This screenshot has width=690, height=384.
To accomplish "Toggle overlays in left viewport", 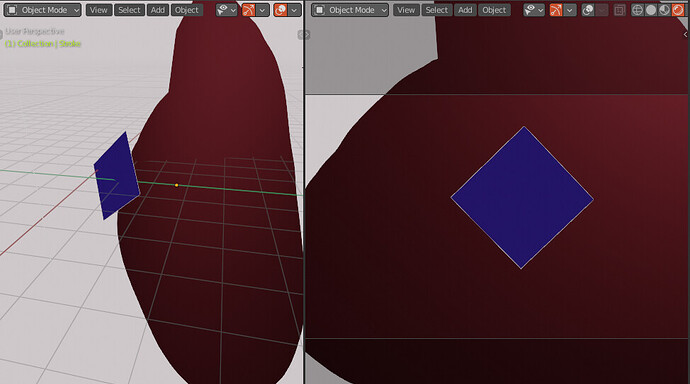I will (x=280, y=10).
